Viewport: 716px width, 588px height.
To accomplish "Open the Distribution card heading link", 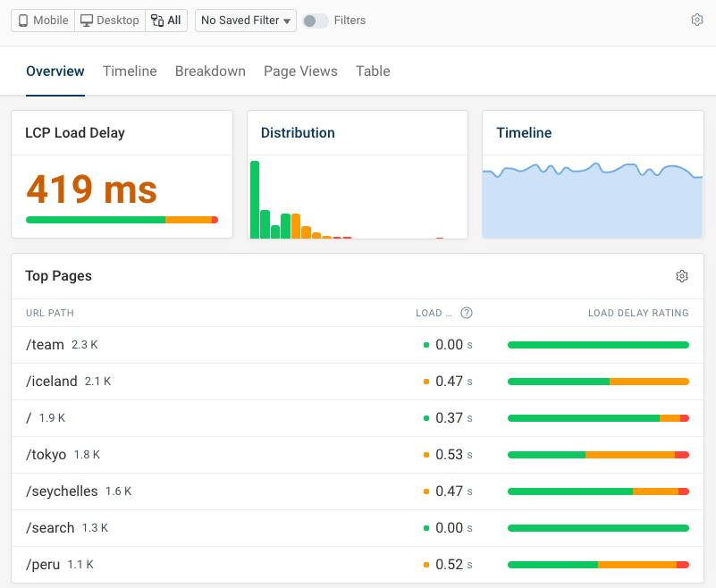I will coord(298,133).
